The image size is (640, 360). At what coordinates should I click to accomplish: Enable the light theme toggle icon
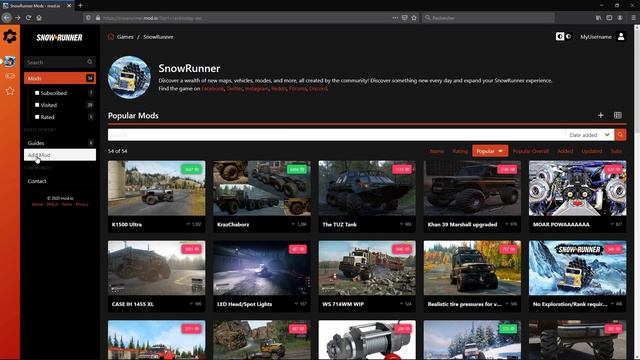(560, 36)
